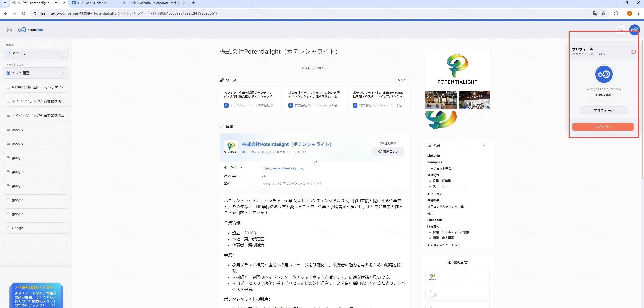Open the apps grid icon beside FlashIntel logo
This screenshot has height=308, width=644.
(x=10, y=30)
